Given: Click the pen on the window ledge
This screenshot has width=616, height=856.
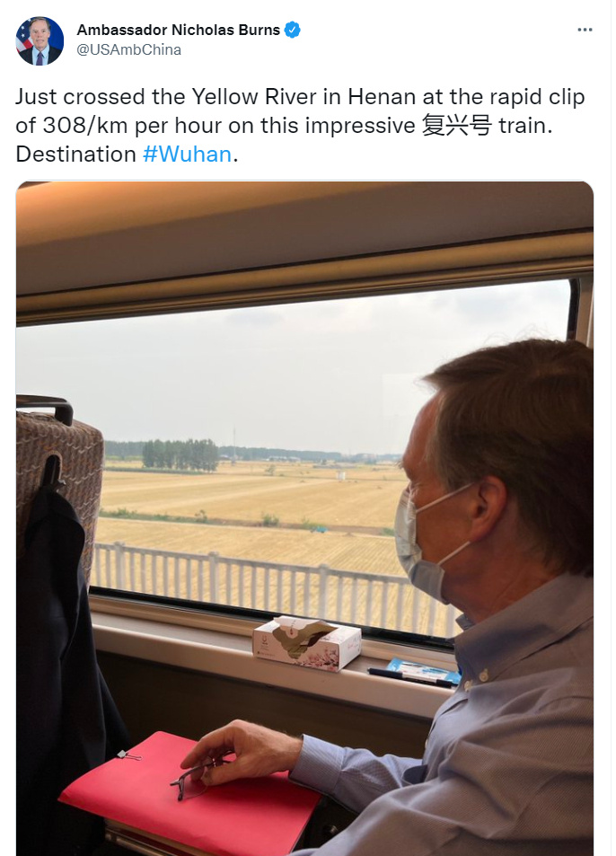Looking at the screenshot, I should click(x=412, y=677).
